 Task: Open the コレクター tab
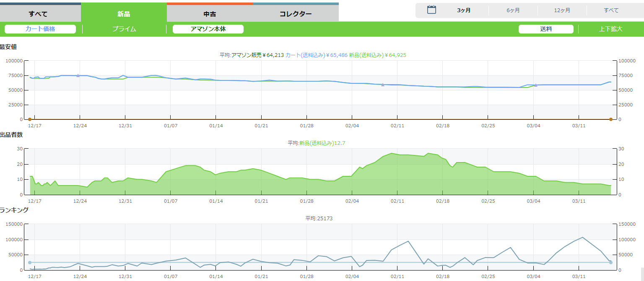[x=296, y=14]
